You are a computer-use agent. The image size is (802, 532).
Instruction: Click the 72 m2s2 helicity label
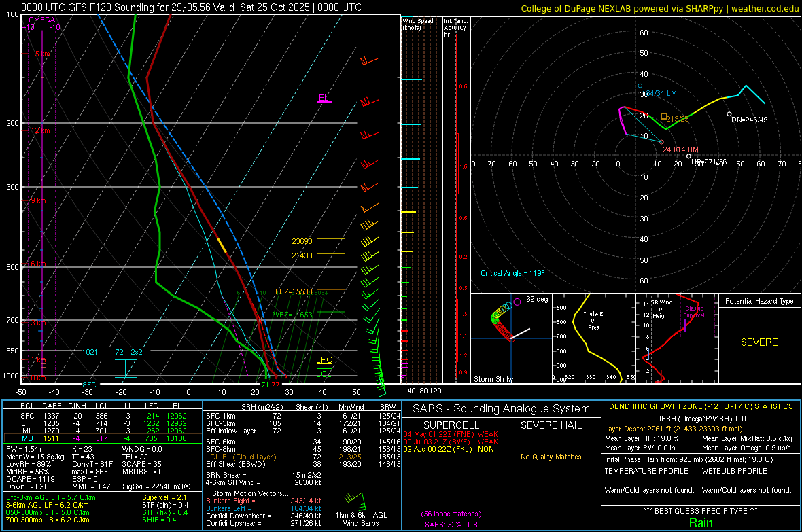[x=129, y=352]
